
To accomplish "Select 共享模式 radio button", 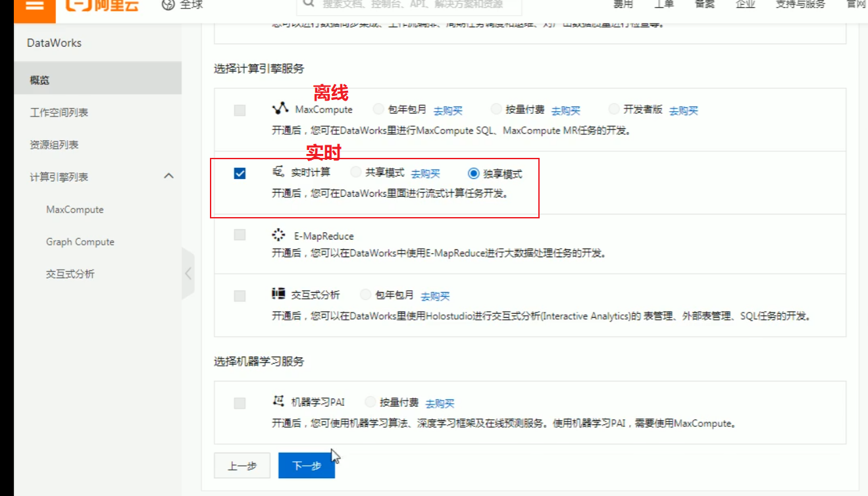I will 356,172.
